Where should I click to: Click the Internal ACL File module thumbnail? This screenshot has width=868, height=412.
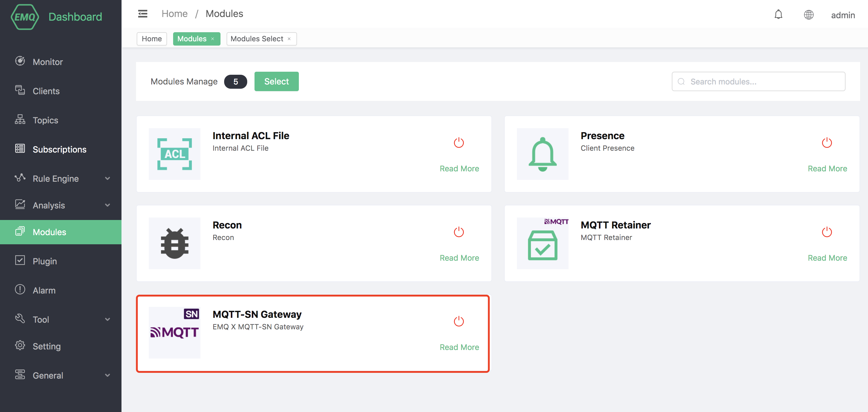[x=175, y=154]
